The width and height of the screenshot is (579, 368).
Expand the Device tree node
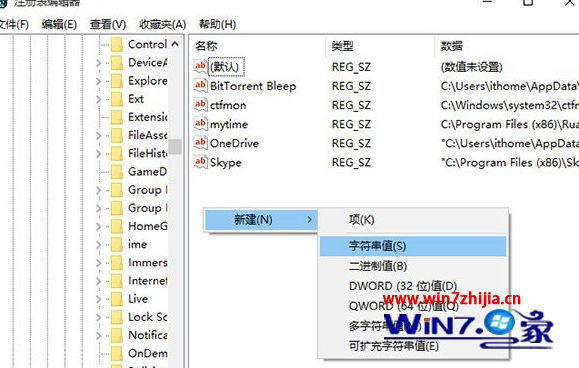tap(99, 63)
